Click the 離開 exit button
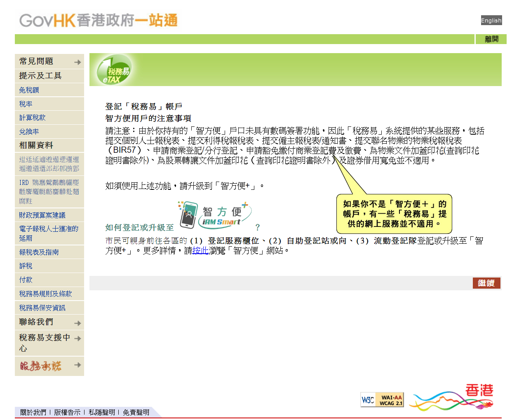 click(x=491, y=39)
